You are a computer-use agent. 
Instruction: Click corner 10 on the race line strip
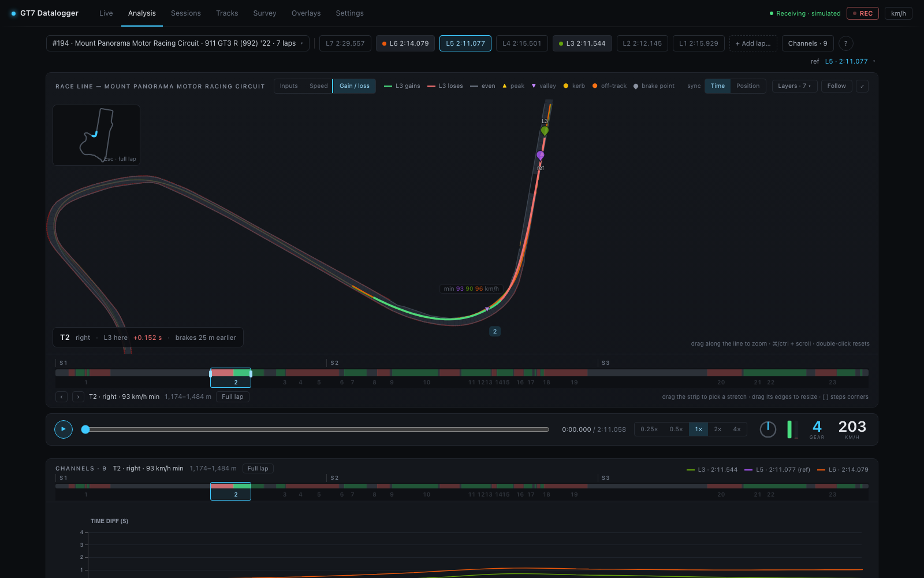(x=427, y=383)
